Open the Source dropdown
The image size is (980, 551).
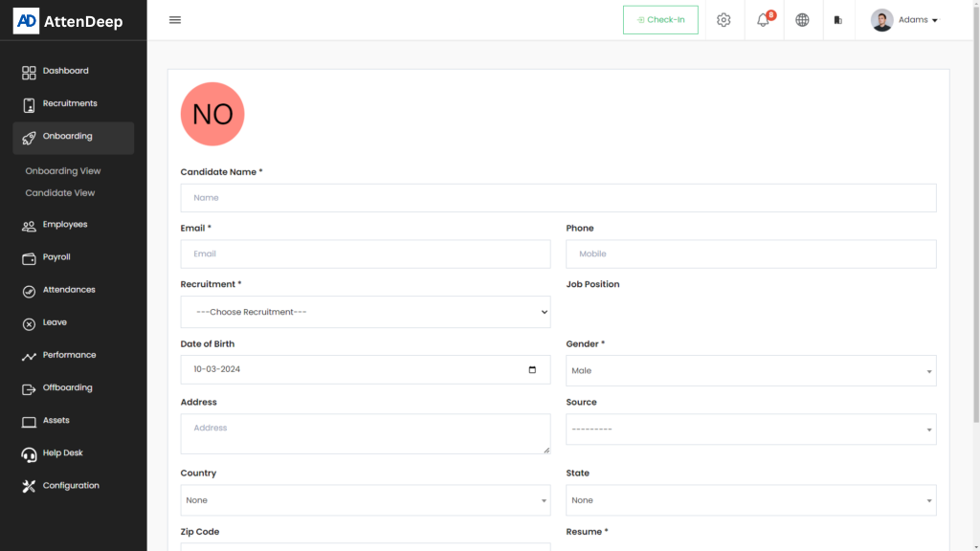pos(750,430)
